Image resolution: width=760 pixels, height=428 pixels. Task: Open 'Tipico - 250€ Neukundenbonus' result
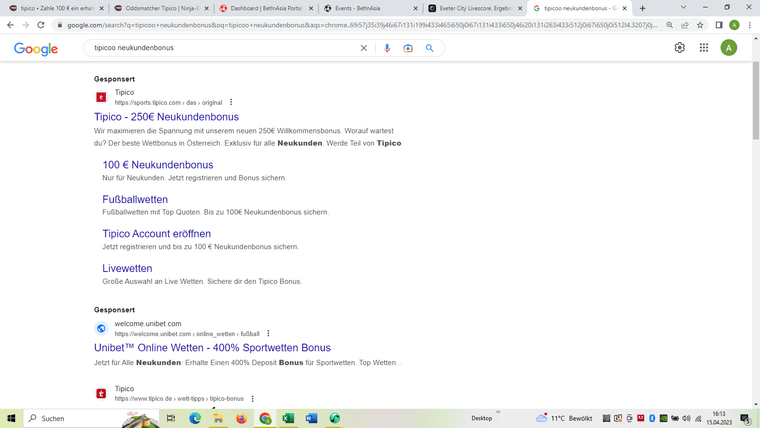tap(166, 117)
